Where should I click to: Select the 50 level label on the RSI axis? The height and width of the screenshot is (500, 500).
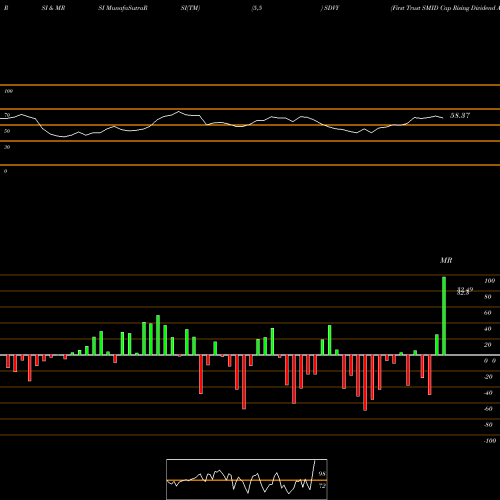(7, 131)
